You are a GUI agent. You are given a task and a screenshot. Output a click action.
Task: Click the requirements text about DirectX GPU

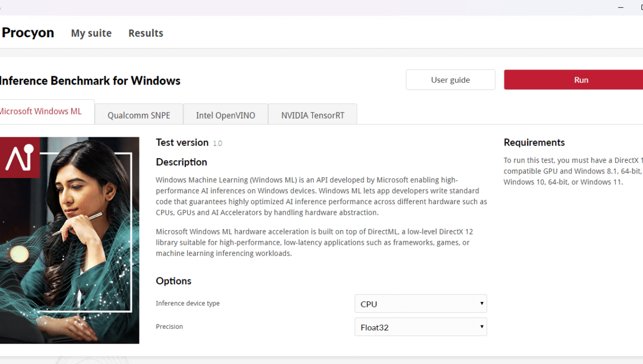coord(573,171)
